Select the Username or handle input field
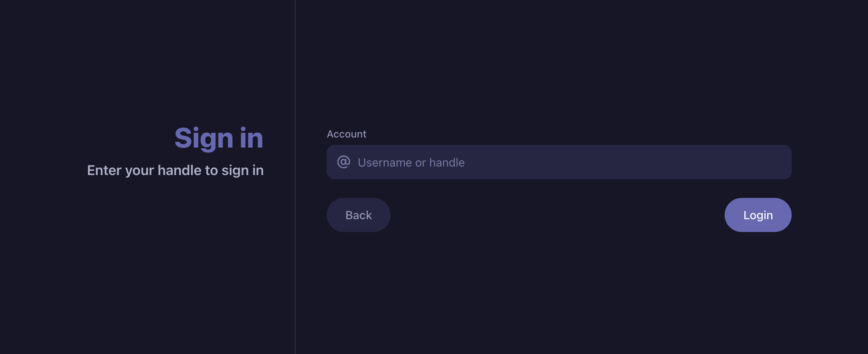The height and width of the screenshot is (354, 868). [558, 162]
